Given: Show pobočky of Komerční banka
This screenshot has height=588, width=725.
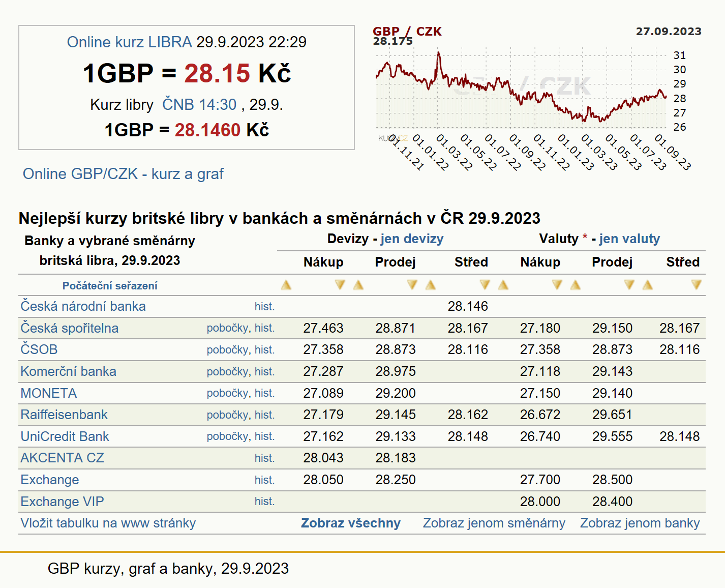Looking at the screenshot, I should tap(227, 372).
